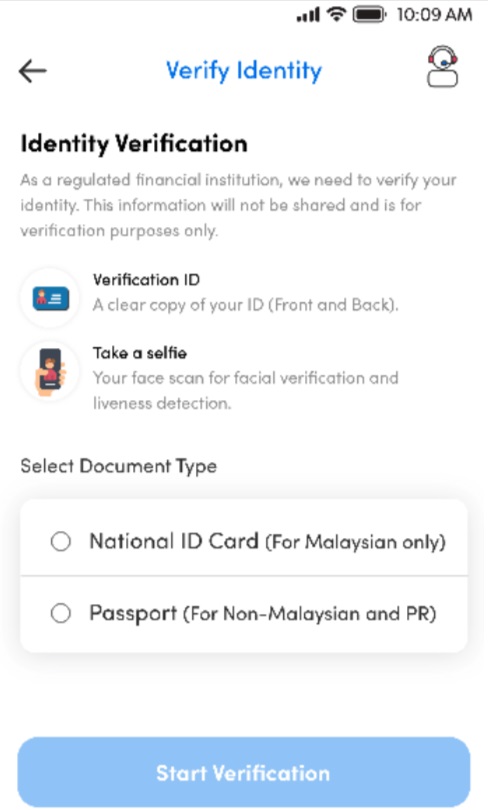Tap the Select Document Type label
The image size is (488, 810).
119,466
